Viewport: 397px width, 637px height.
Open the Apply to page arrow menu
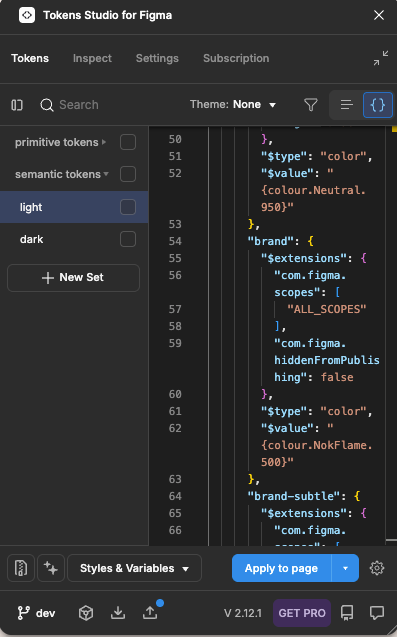[x=345, y=568]
